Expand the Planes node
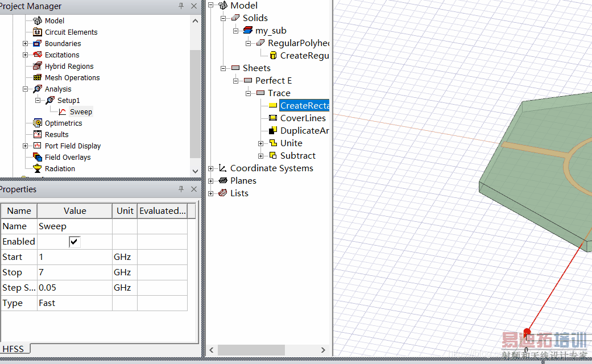The width and height of the screenshot is (592, 364). [x=210, y=181]
